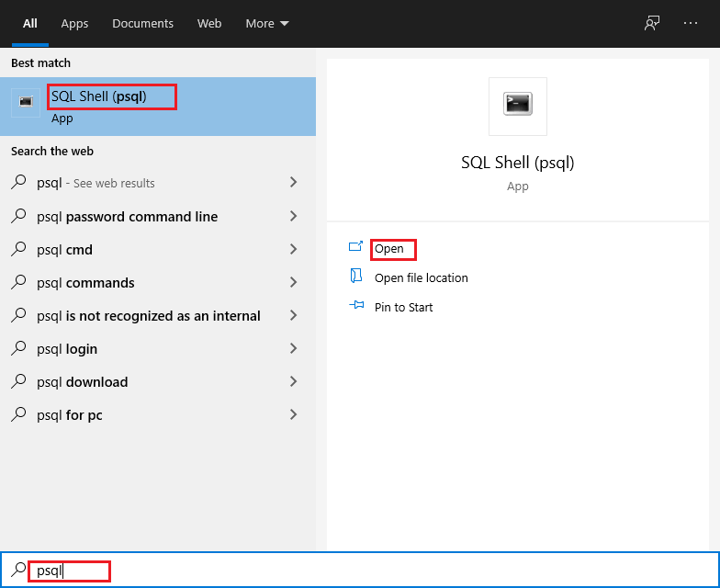The image size is (720, 588).
Task: Click the Pin to Start pin icon
Action: pyautogui.click(x=356, y=305)
